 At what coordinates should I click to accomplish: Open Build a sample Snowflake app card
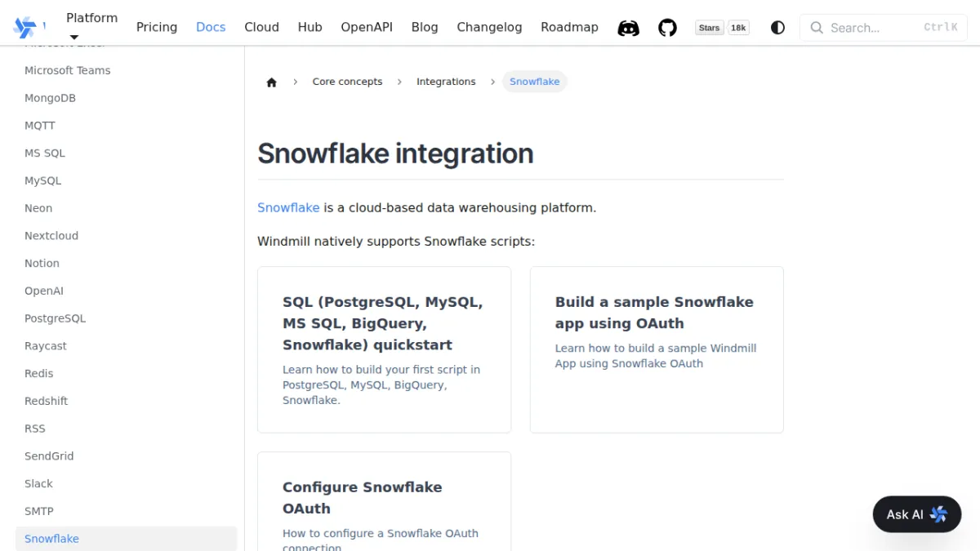(x=657, y=349)
